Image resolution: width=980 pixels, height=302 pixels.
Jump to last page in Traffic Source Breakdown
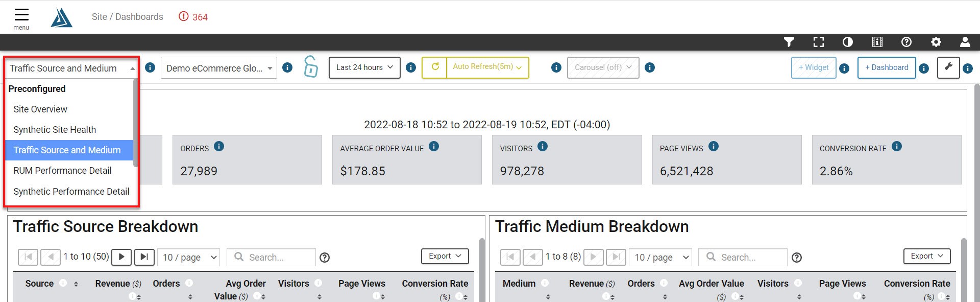(x=144, y=257)
